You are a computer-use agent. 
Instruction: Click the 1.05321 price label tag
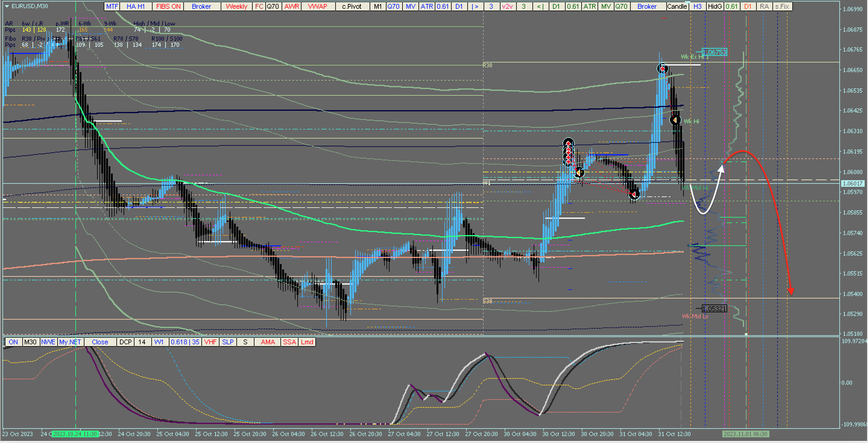[x=714, y=308]
